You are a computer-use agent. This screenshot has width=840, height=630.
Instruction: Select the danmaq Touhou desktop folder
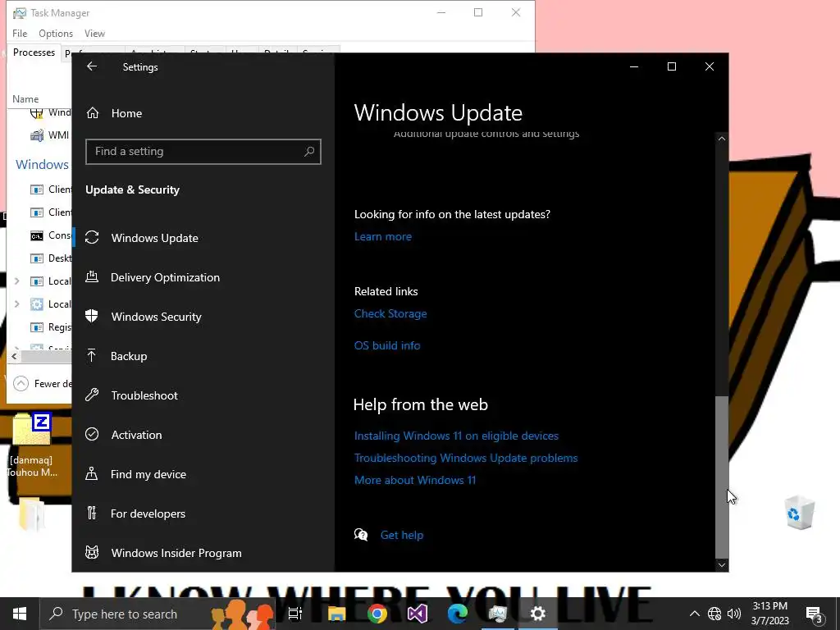tap(32, 445)
